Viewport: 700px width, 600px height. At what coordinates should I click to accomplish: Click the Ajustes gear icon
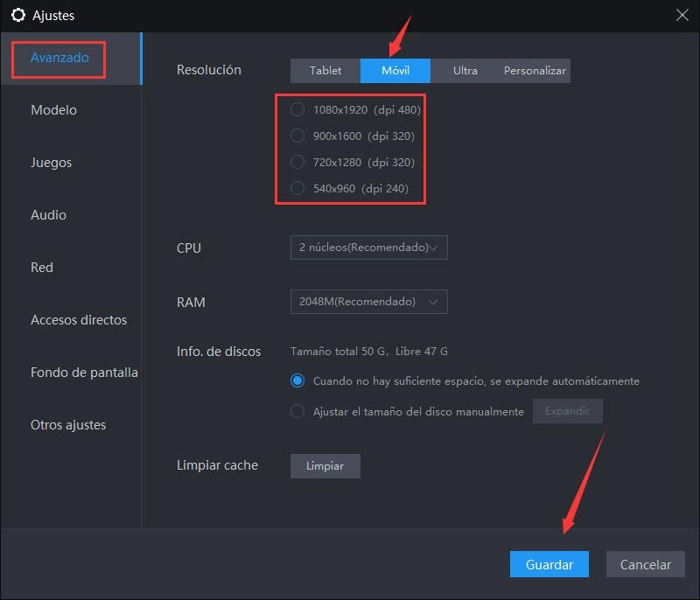point(18,15)
